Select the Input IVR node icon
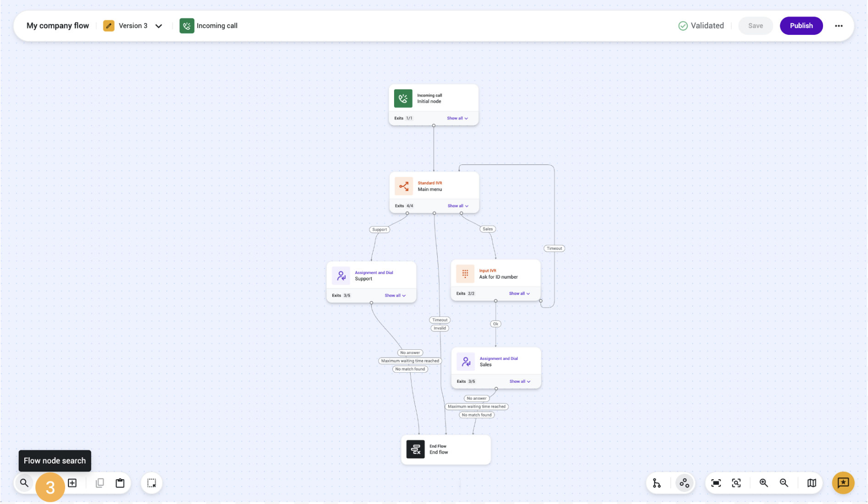This screenshot has height=504, width=868. pyautogui.click(x=465, y=274)
